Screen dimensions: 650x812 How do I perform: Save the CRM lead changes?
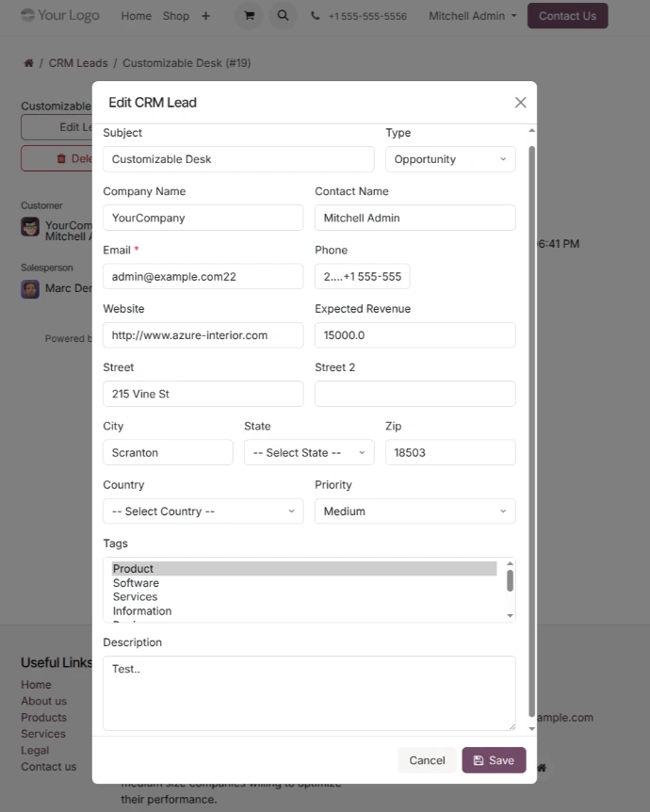coord(494,760)
